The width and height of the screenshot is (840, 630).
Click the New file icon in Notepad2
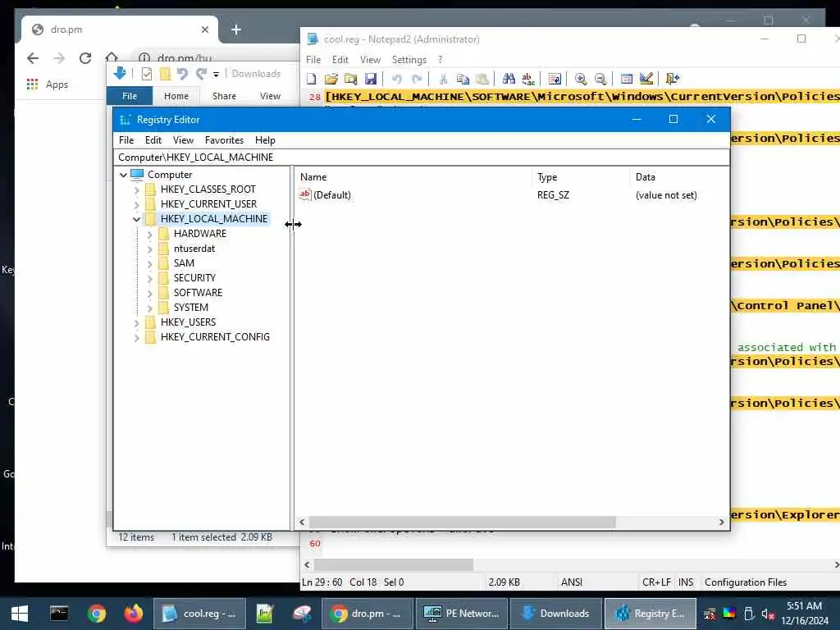(311, 80)
